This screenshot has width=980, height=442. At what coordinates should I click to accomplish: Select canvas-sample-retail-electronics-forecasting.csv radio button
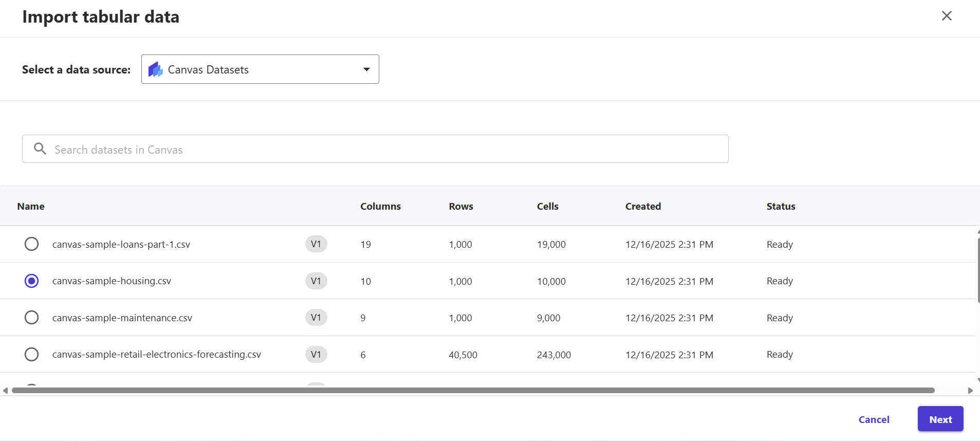tap(32, 354)
